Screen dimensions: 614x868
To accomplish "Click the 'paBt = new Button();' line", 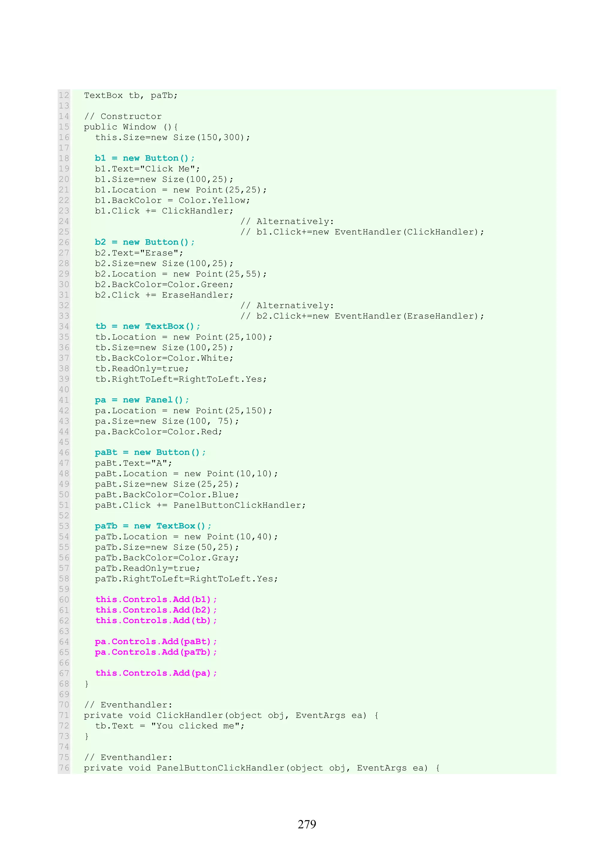I will (150, 453).
